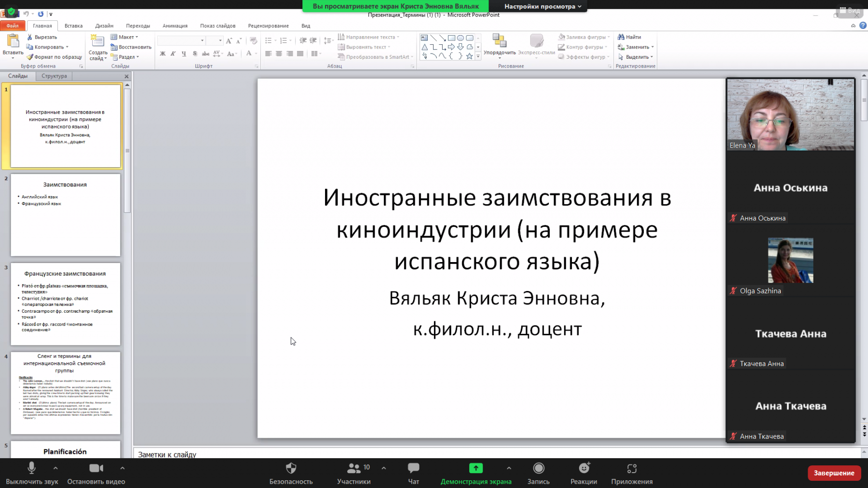The width and height of the screenshot is (868, 488).
Task: Open the font size combo box
Action: coord(215,40)
